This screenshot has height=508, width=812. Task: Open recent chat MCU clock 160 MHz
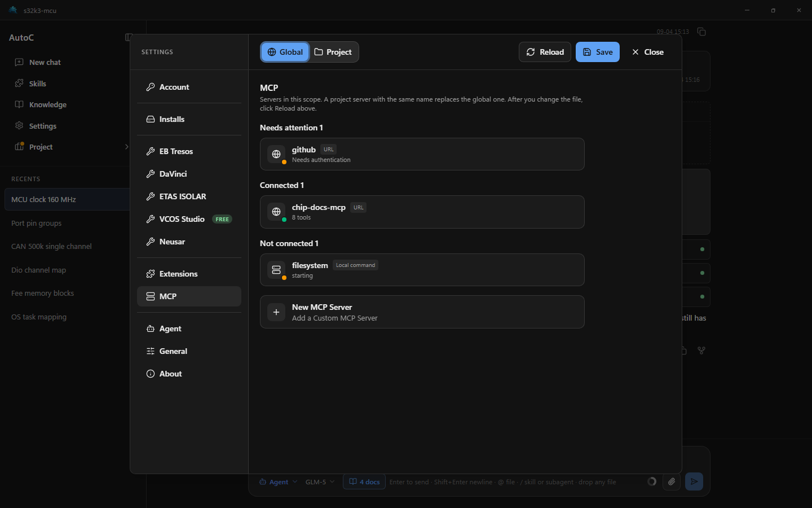67,199
